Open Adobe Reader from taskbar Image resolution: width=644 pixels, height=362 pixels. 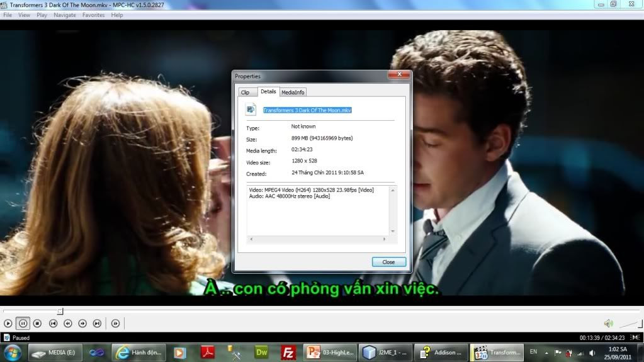(208, 353)
